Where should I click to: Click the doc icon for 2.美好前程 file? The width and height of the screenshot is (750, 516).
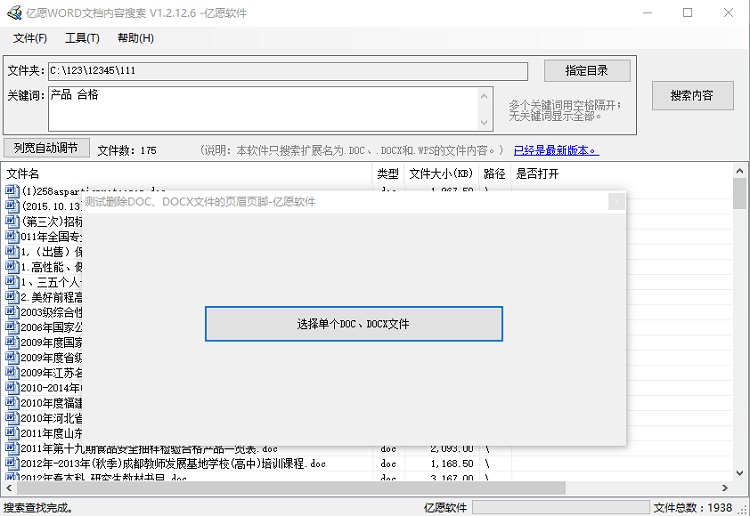tap(12, 297)
